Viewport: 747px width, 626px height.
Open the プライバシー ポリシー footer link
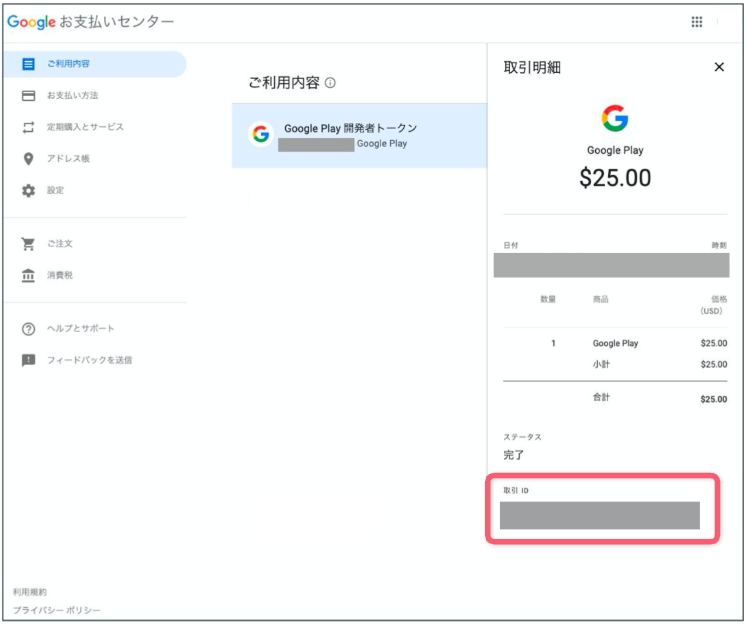click(56, 610)
